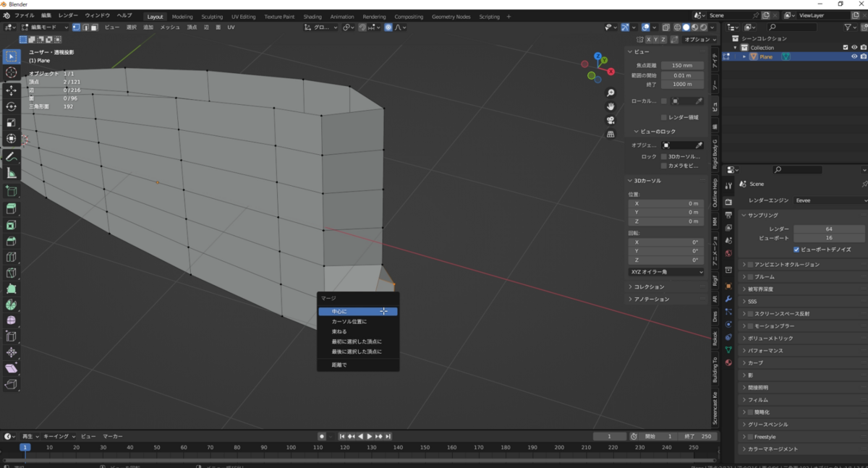Select the Move tool
868x468 pixels.
pyautogui.click(x=12, y=90)
